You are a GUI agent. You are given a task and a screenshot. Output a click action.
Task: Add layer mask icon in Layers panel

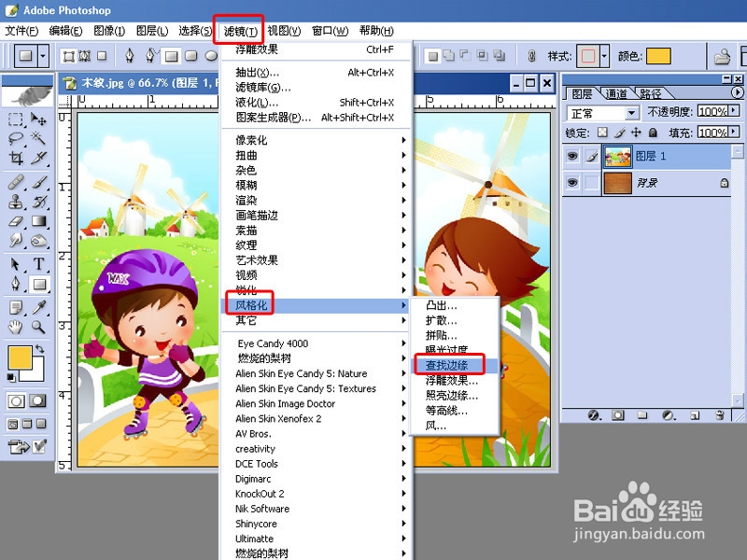coord(618,415)
